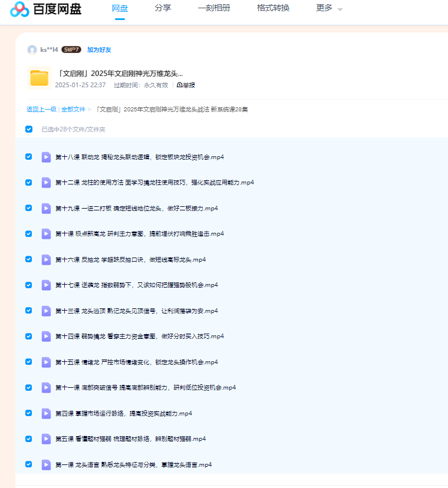Click the video icon of 第五课 看懂题材强弱
This screenshot has height=488, width=448.
(x=46, y=439)
